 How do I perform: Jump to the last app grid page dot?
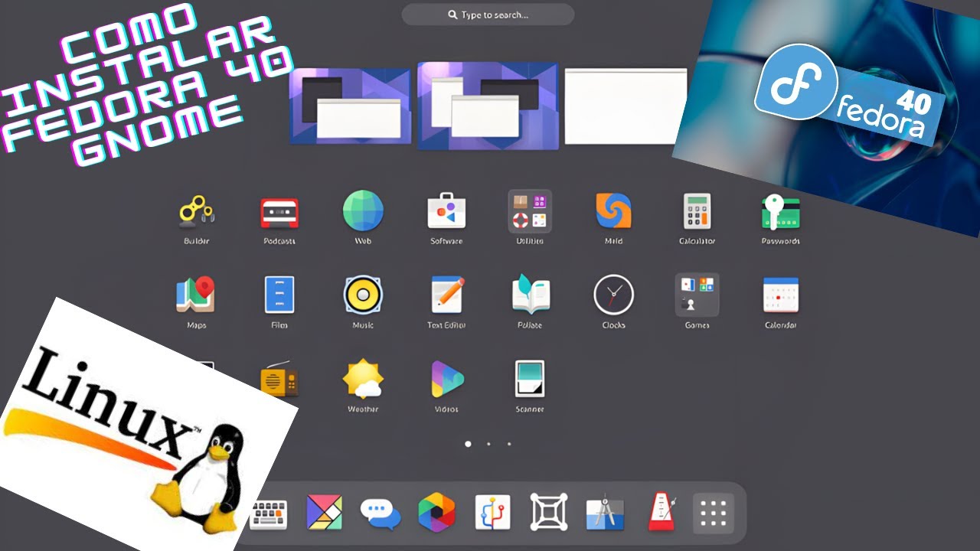click(509, 444)
